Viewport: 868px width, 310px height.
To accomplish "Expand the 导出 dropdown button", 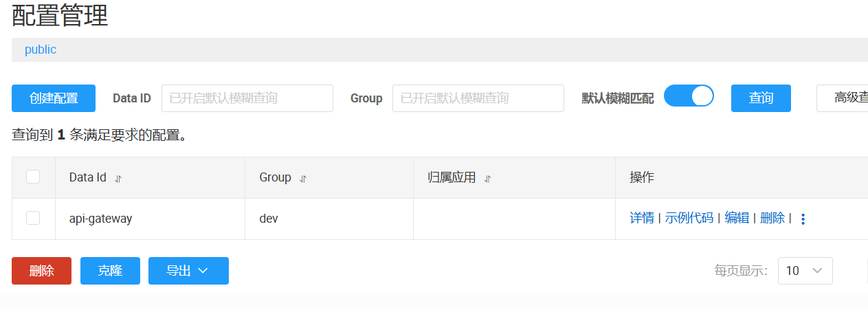I will click(188, 271).
